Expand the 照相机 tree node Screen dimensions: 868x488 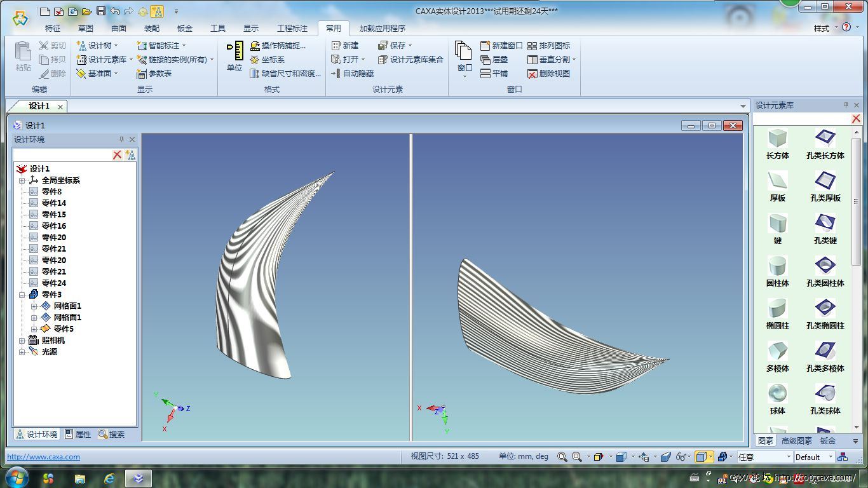(x=22, y=341)
